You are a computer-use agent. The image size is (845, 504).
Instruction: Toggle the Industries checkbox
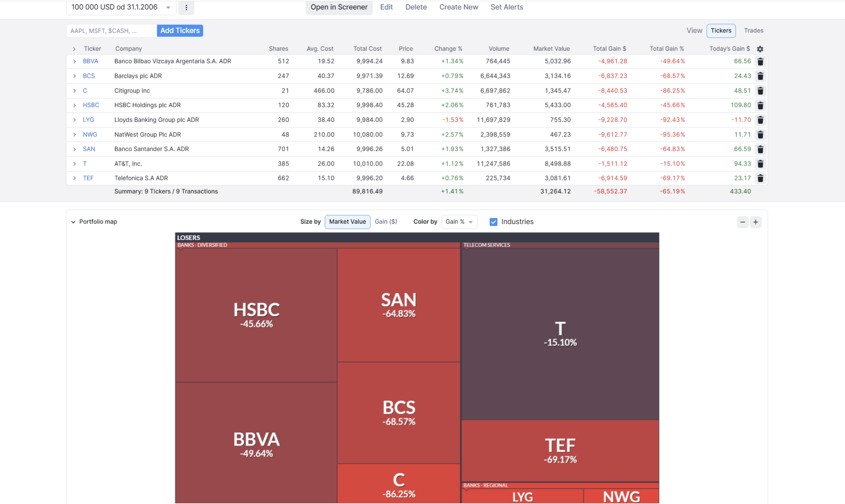coord(493,222)
